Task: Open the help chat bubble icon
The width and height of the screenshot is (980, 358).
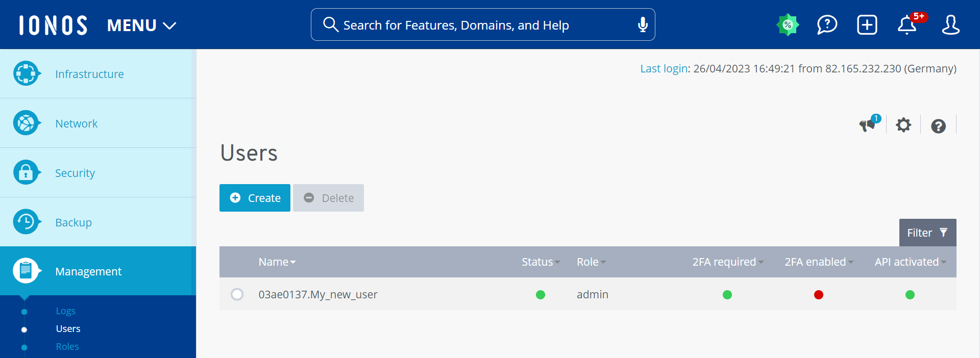Action: tap(827, 25)
